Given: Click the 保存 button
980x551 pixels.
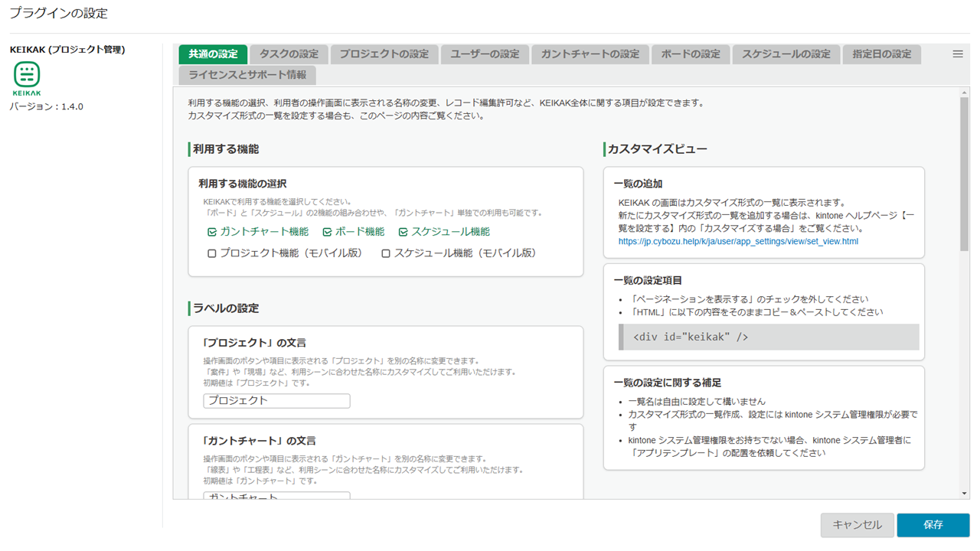Looking at the screenshot, I should coord(933,525).
